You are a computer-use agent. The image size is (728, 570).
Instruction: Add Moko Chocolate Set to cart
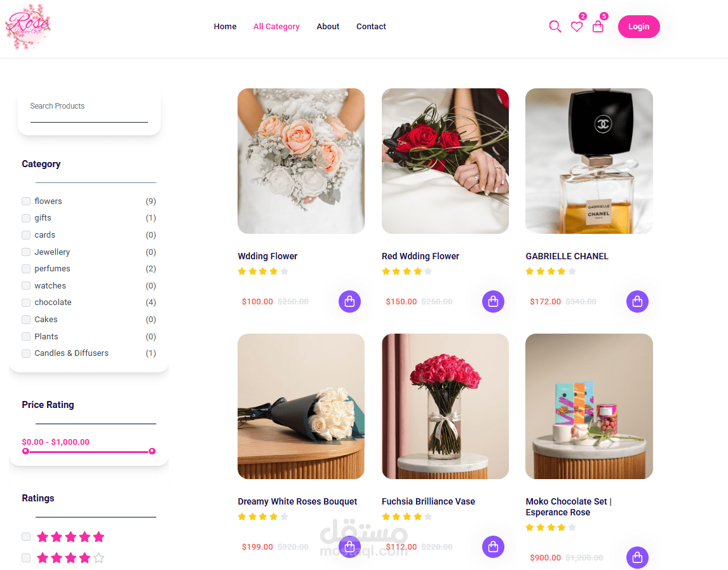tap(637, 557)
